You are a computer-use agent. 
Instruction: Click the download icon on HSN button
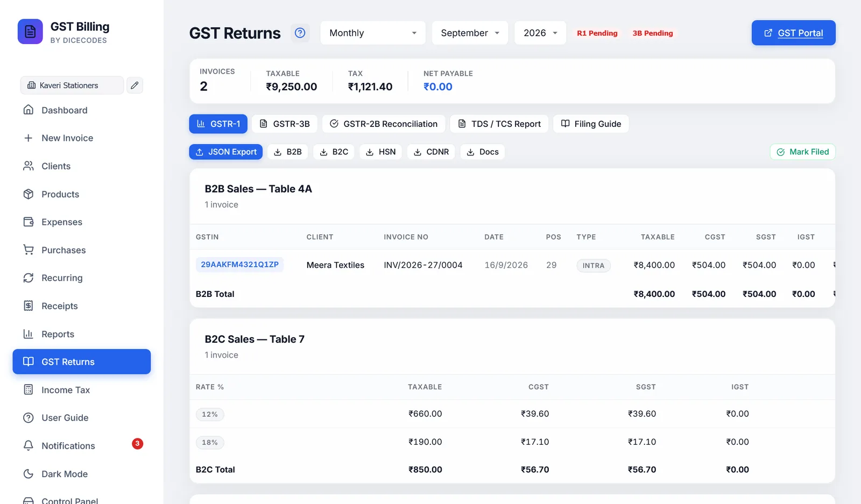370,152
